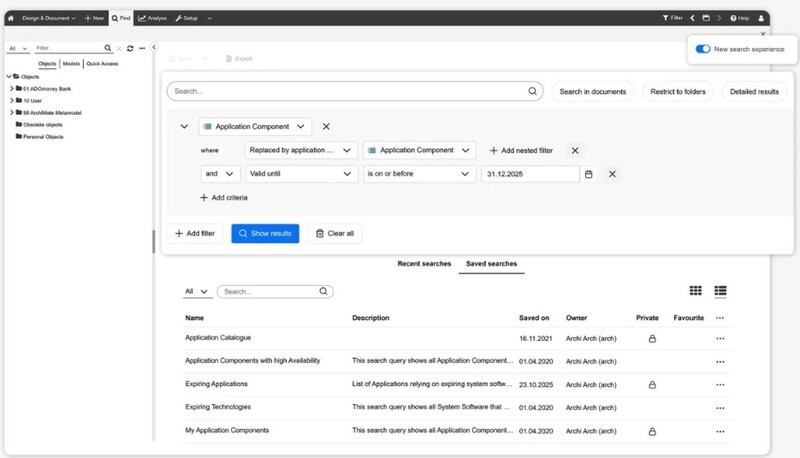This screenshot has height=458, width=800.
Task: Disable the New search experience toggle
Action: (x=703, y=49)
